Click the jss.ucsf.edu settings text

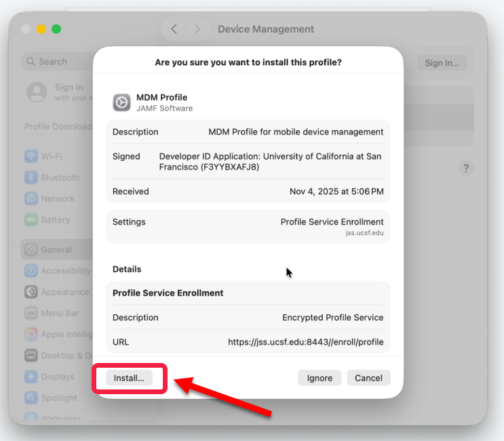(x=364, y=233)
